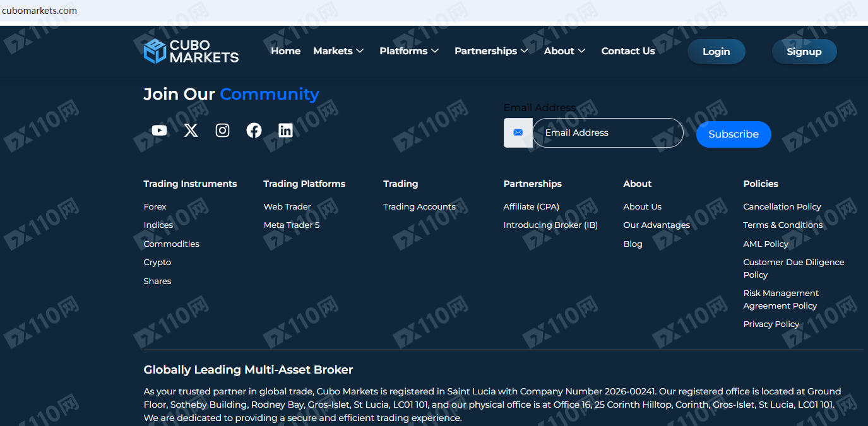Open the Crypto link
Viewport: 868px width, 426px height.
click(157, 262)
